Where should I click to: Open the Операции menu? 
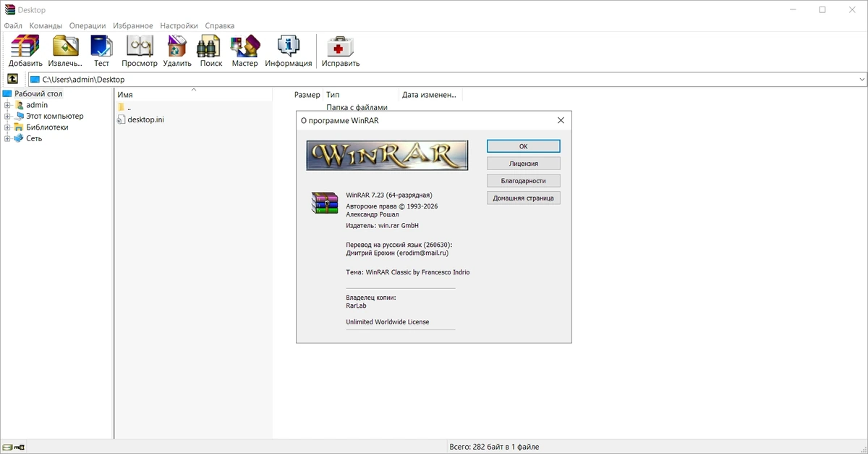point(88,25)
